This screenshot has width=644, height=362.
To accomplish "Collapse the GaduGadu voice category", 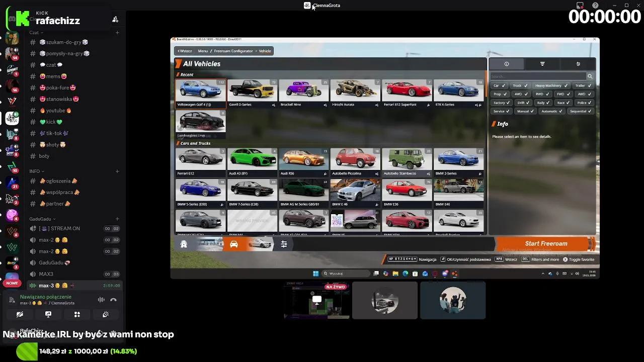I will click(x=42, y=219).
